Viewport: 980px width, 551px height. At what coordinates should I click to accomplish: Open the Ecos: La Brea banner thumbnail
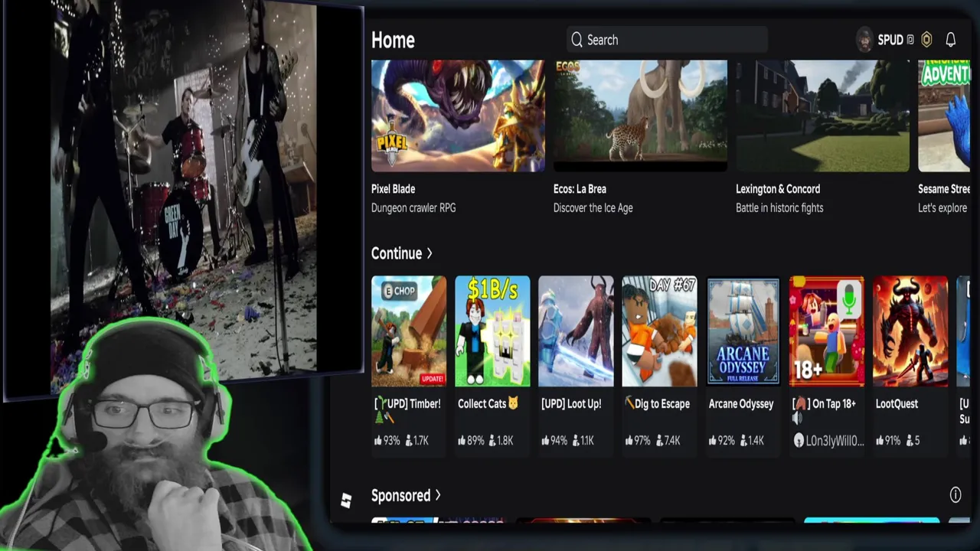coord(640,116)
